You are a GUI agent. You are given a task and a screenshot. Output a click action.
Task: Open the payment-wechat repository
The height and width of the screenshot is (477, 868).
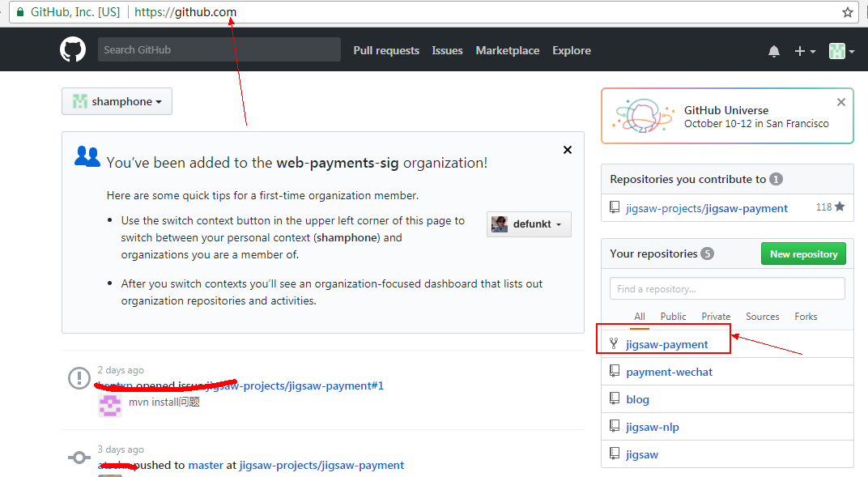(670, 372)
